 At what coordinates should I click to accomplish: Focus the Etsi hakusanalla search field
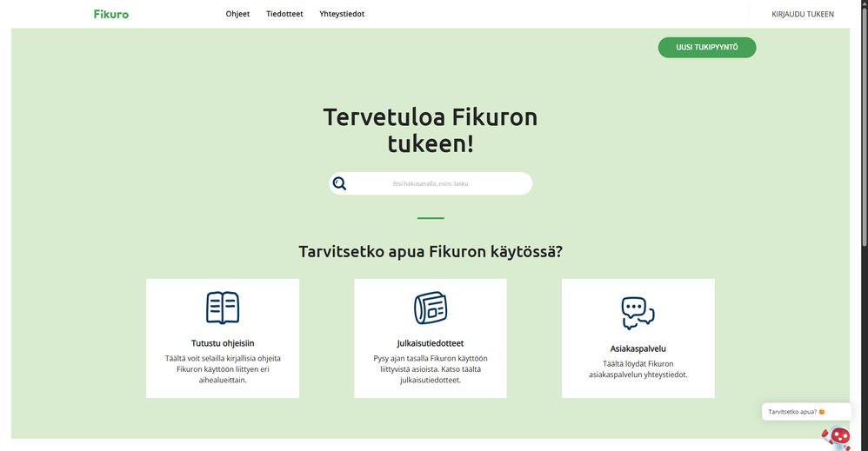tap(431, 183)
